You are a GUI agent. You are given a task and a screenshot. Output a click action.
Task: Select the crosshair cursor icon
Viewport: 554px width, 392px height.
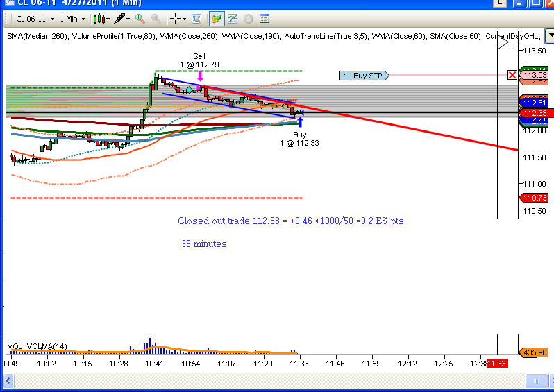pos(176,19)
